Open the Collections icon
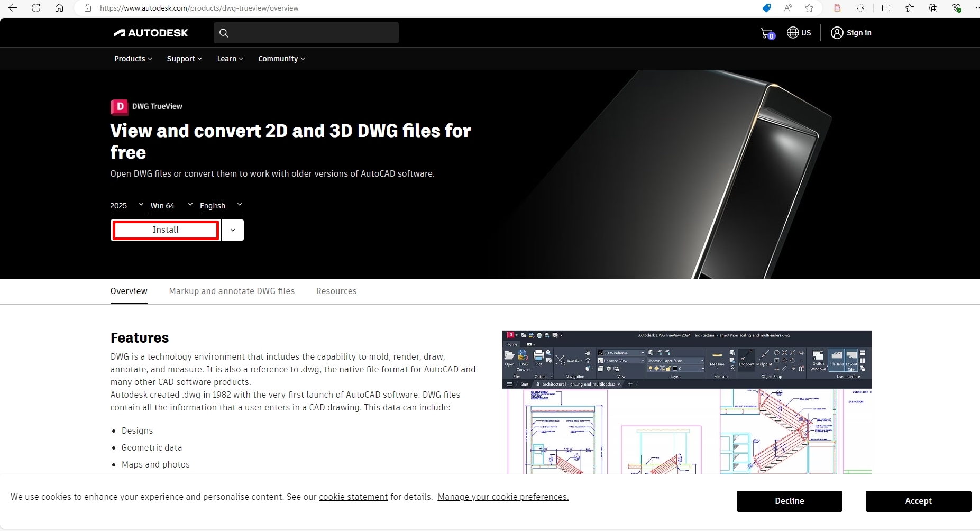Image resolution: width=980 pixels, height=531 pixels. click(933, 8)
